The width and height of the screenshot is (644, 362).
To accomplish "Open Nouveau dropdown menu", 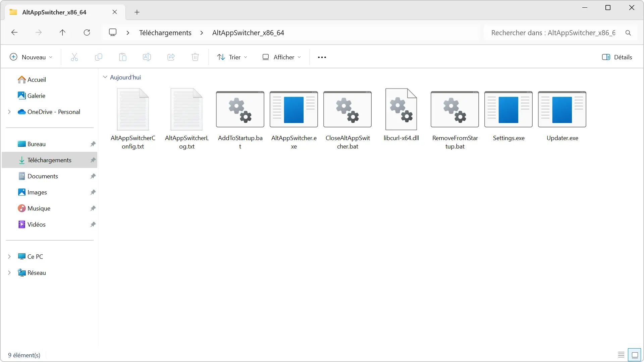I will (x=31, y=57).
